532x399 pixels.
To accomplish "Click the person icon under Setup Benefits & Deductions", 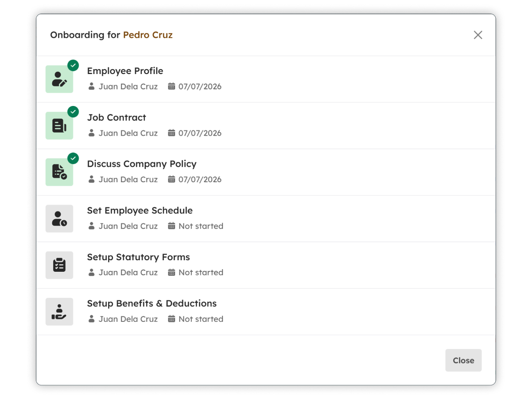I will point(91,319).
